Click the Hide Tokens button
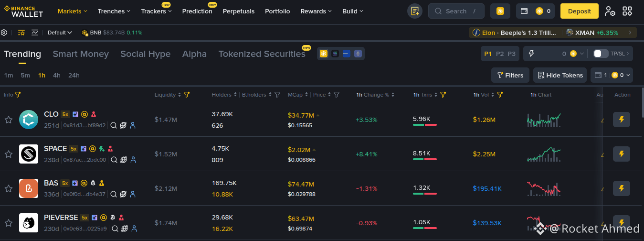 tap(560, 75)
